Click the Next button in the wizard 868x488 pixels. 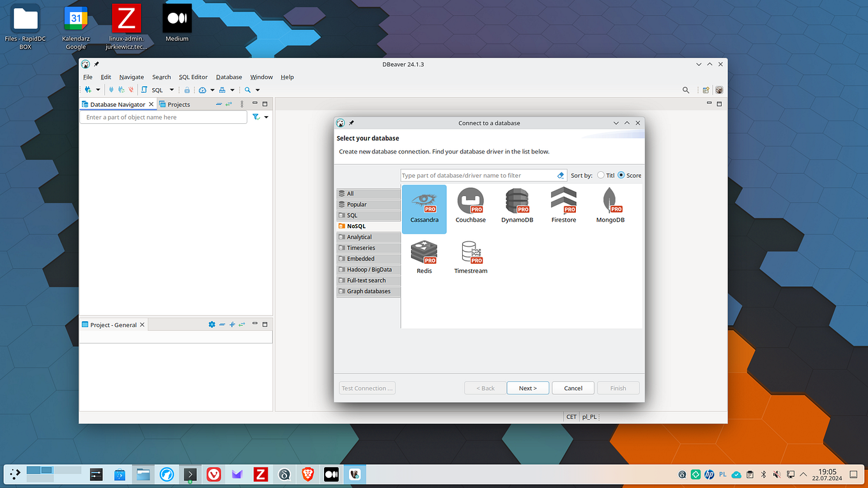pos(527,388)
